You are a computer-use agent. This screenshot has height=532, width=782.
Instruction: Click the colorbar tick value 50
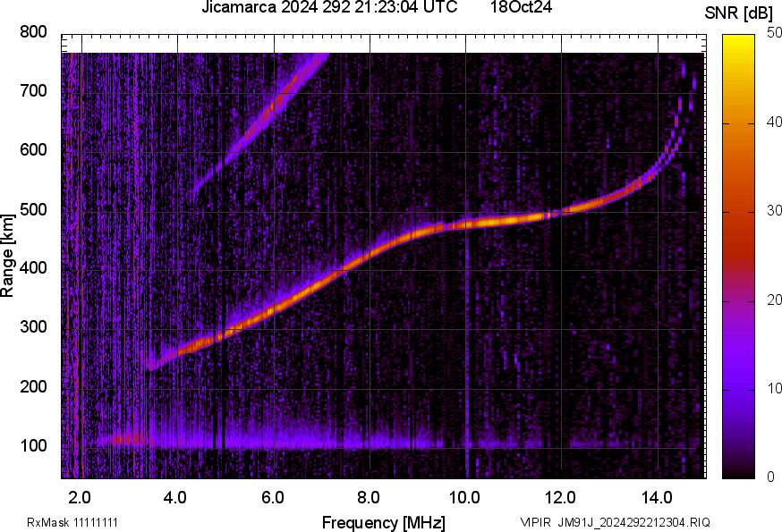pos(774,33)
